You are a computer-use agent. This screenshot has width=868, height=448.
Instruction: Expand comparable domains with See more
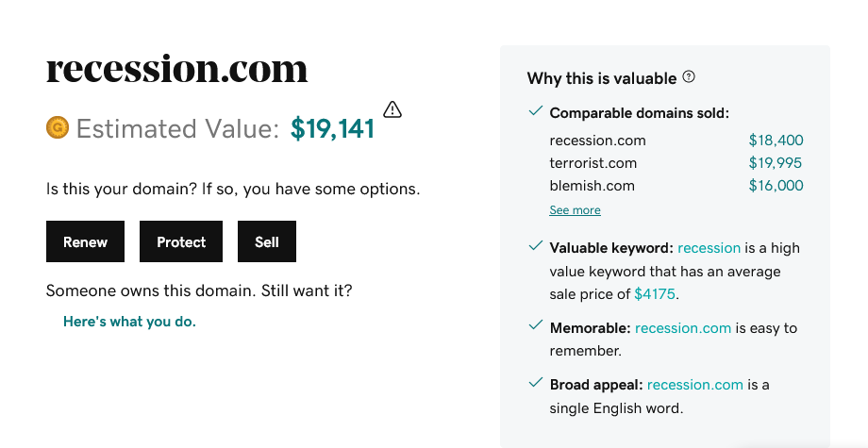(576, 210)
